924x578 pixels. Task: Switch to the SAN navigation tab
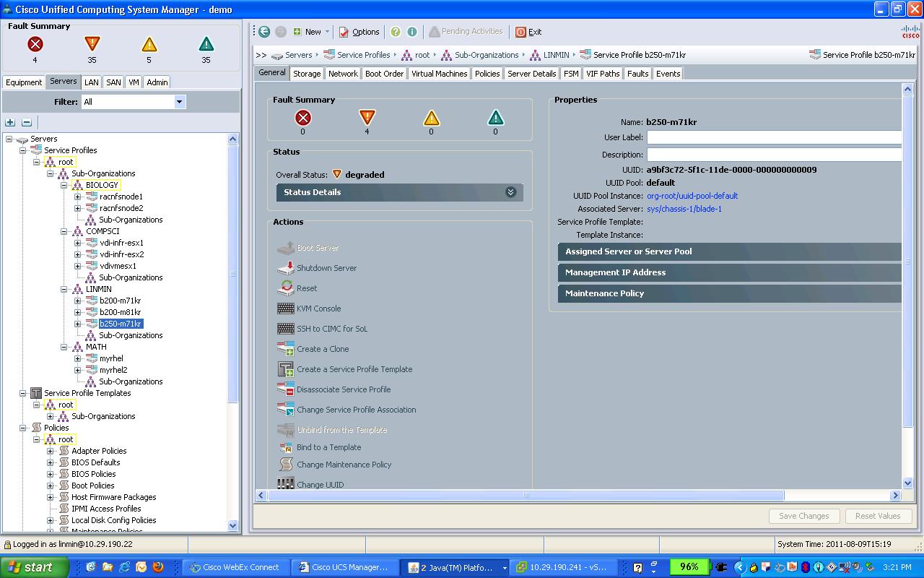coord(113,82)
